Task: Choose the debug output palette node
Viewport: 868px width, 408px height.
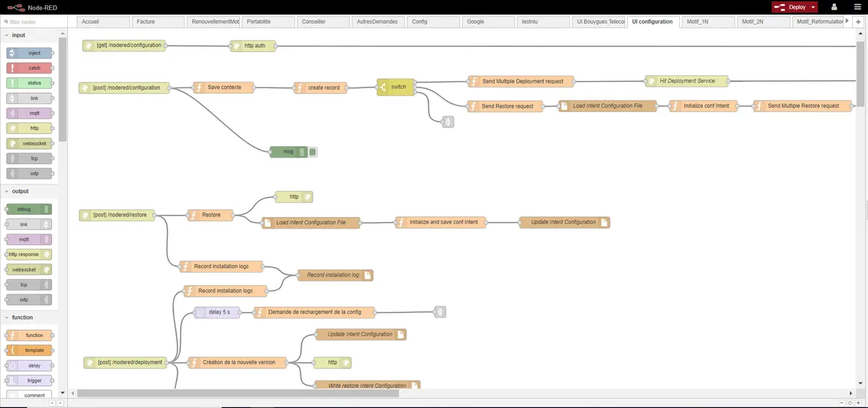Action: (30, 209)
